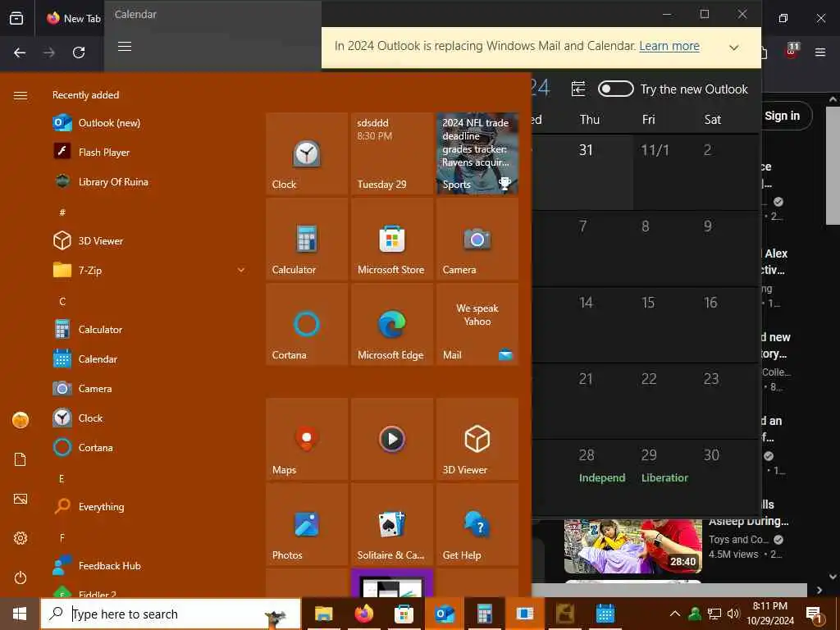Viewport: 840px width, 630px height.
Task: Open the Sports NFL trade deadline tile
Action: click(x=477, y=153)
